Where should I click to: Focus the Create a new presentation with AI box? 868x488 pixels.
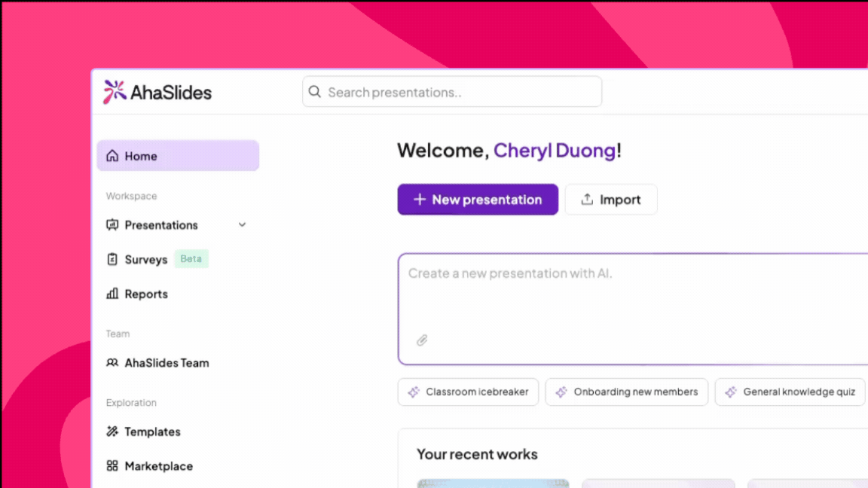pos(632,309)
